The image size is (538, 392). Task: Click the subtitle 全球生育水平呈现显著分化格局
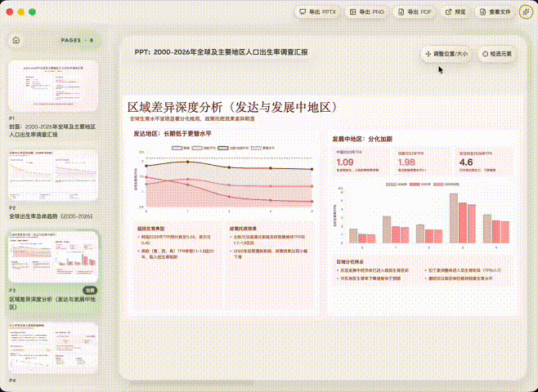[192, 119]
